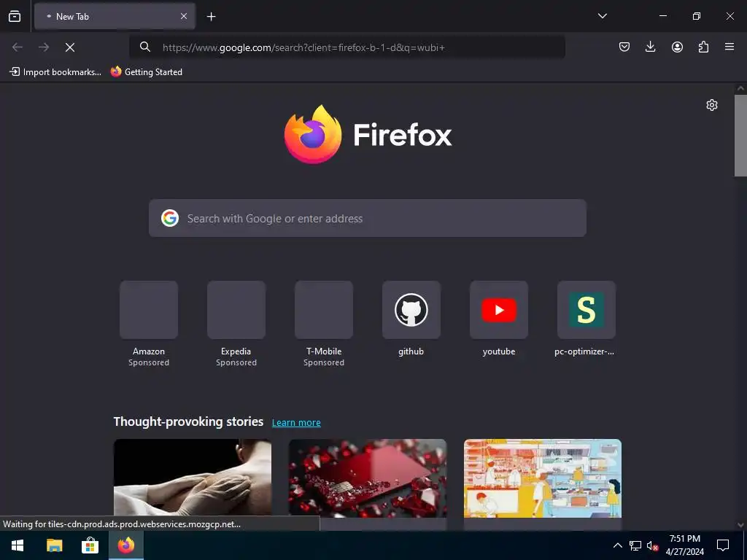Minimize the Firefox window
747x560 pixels.
tap(662, 16)
